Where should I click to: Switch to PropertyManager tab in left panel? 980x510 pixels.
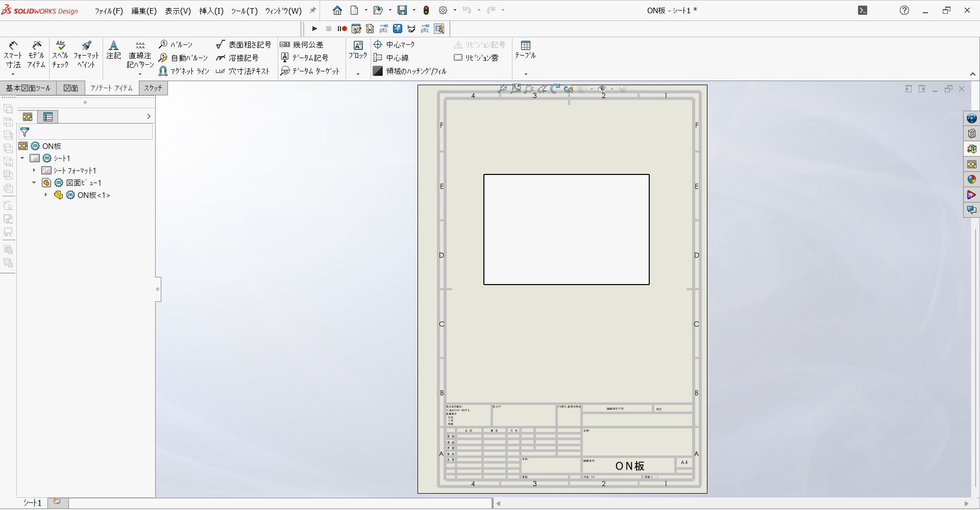click(48, 117)
